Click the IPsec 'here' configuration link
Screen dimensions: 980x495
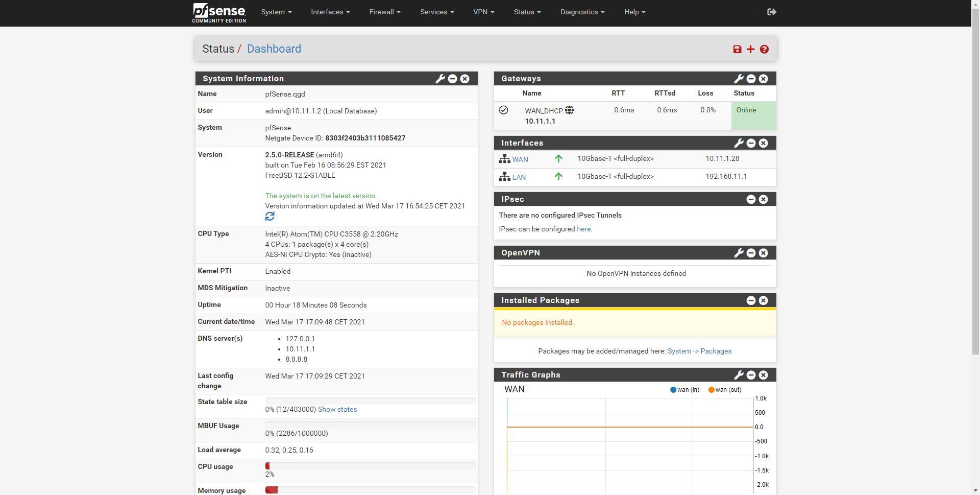click(584, 229)
